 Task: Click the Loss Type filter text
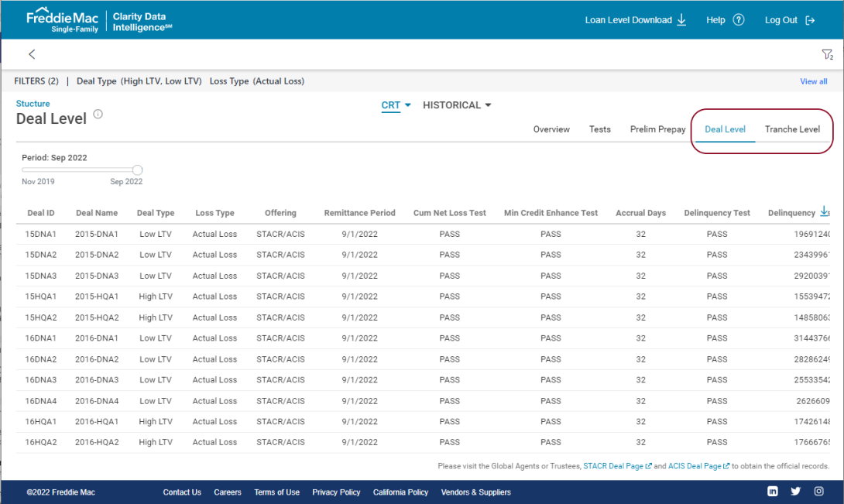pyautogui.click(x=257, y=81)
